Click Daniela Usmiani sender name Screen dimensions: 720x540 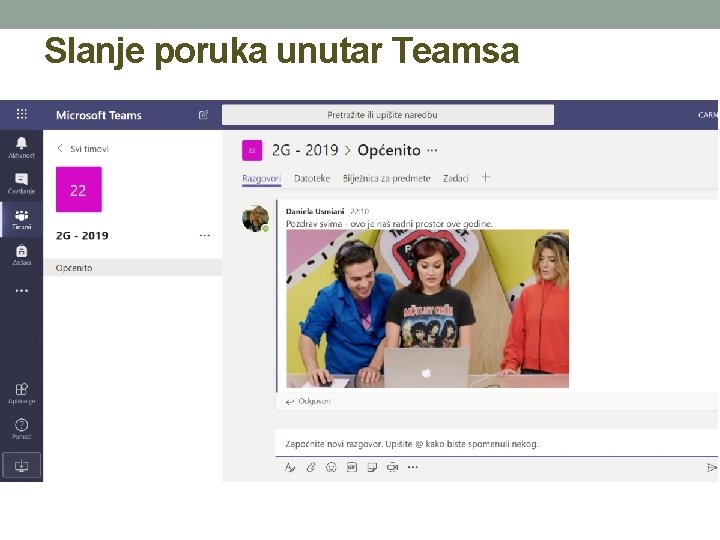click(x=315, y=211)
